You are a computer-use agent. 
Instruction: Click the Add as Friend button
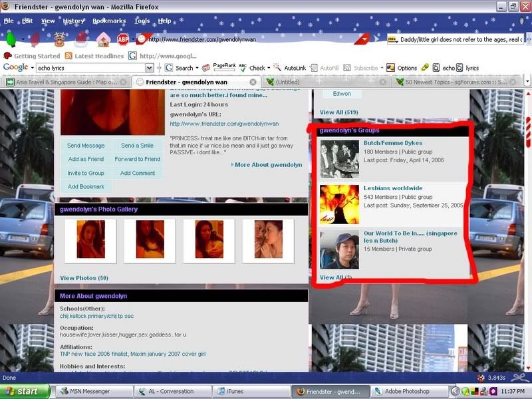pos(86,160)
